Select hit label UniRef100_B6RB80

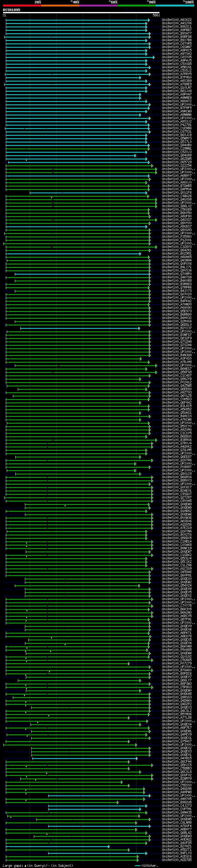(x=177, y=314)
